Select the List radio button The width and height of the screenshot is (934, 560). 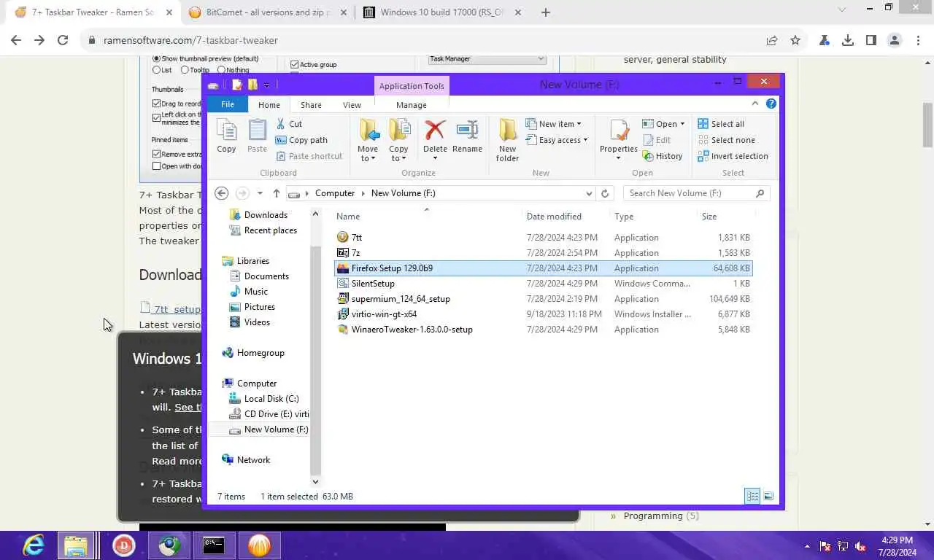point(156,70)
